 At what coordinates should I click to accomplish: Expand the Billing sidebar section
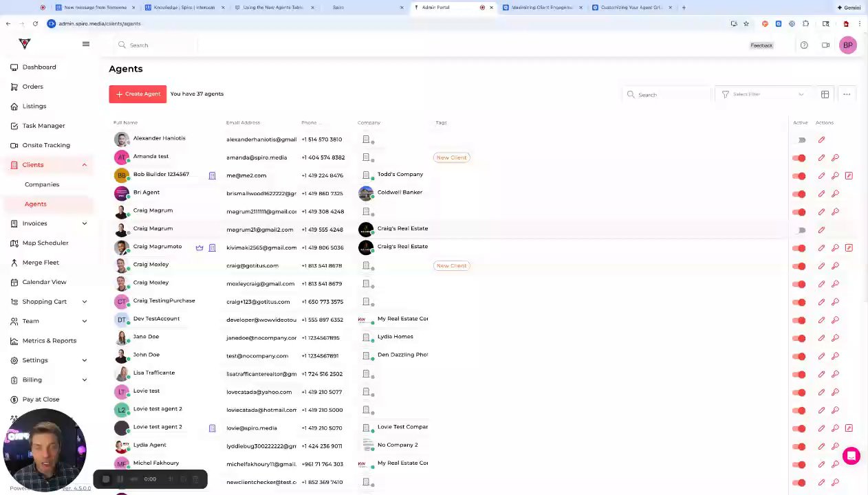tap(85, 379)
